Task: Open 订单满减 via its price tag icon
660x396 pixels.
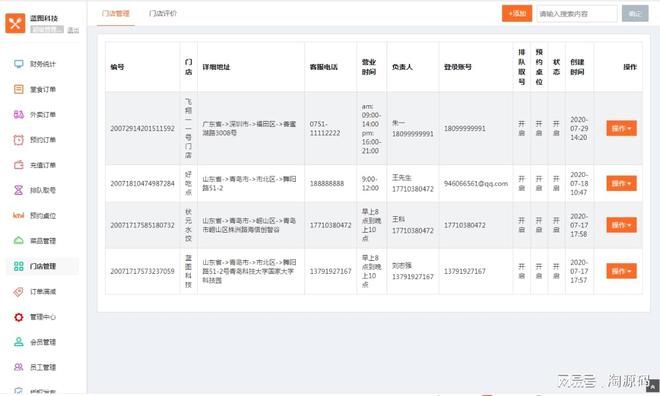Action: [19, 291]
